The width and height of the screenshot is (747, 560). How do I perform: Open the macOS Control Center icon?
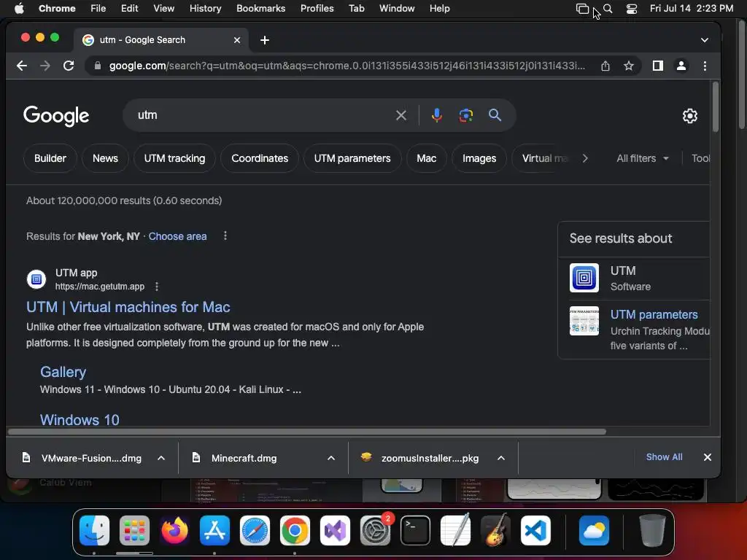(x=631, y=9)
